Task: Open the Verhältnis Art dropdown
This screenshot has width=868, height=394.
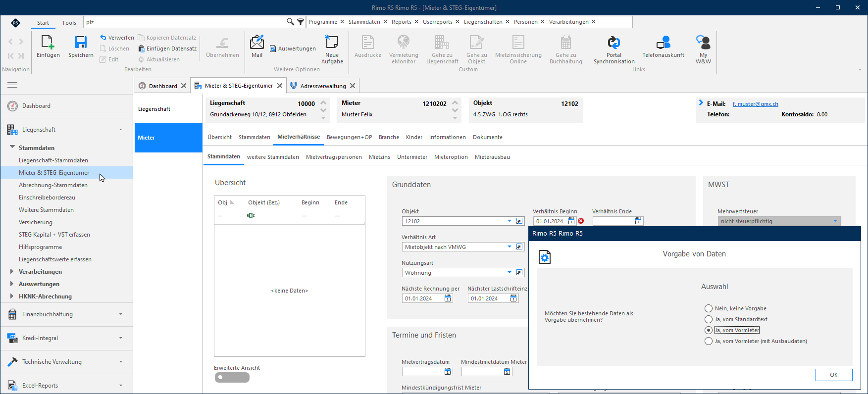Action: [509, 247]
